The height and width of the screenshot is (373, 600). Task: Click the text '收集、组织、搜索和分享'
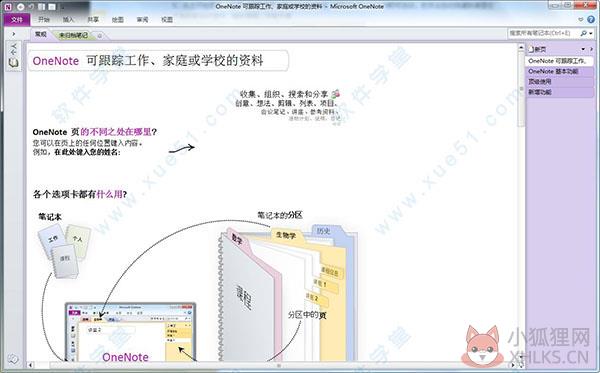(x=284, y=94)
